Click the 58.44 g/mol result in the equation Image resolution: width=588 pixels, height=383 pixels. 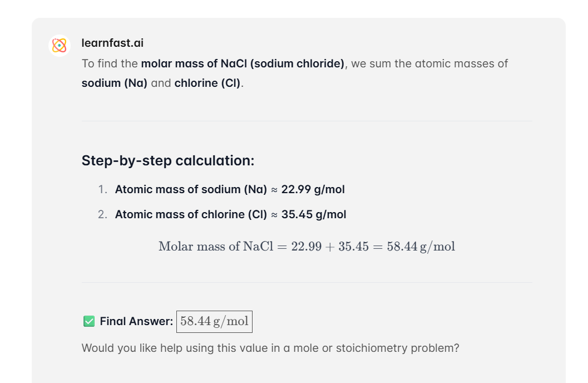coord(421,247)
